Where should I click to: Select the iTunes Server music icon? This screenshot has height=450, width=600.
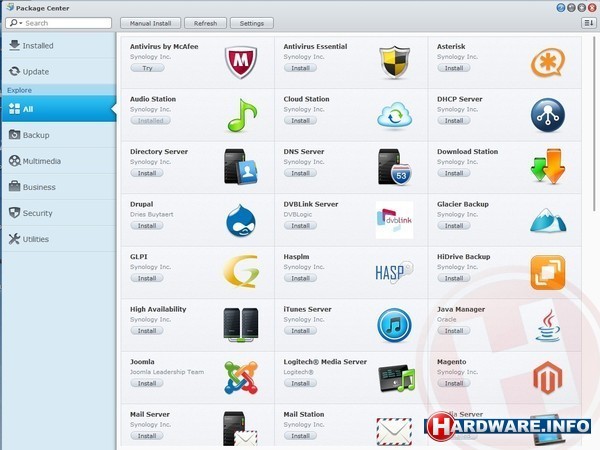pyautogui.click(x=395, y=326)
